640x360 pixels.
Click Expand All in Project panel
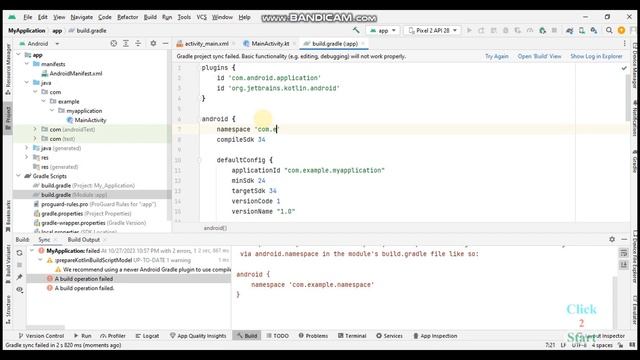126,43
